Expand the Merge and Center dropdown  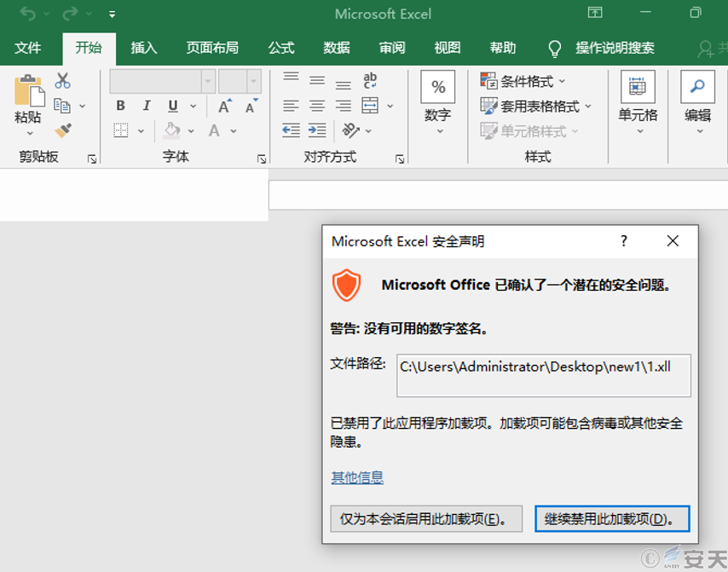(x=390, y=107)
